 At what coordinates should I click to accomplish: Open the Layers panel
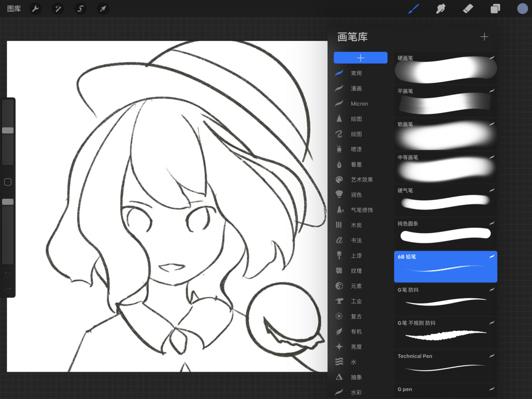tap(495, 9)
